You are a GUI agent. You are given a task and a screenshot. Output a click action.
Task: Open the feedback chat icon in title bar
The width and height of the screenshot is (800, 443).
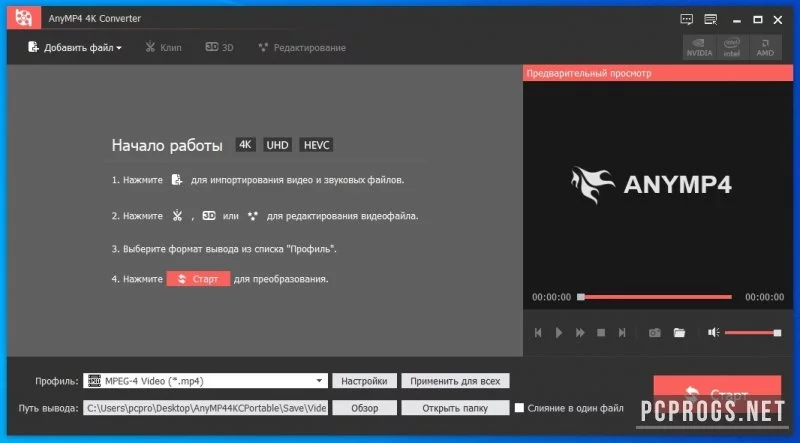pos(687,19)
